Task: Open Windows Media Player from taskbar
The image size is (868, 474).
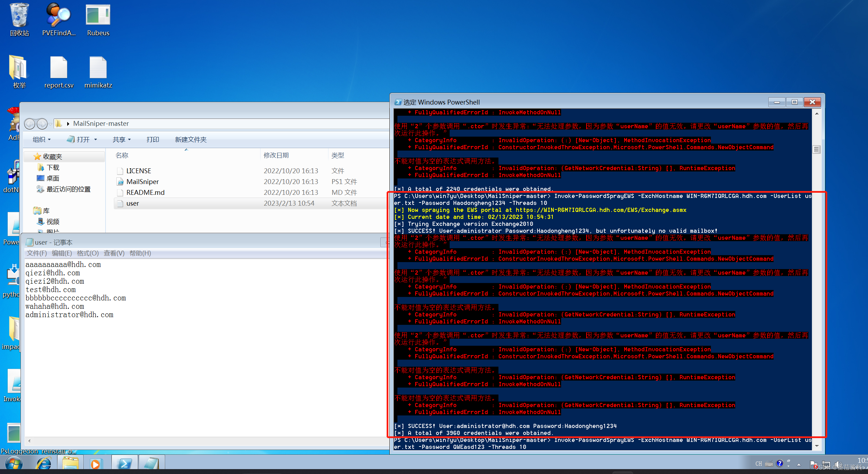Action: click(95, 464)
